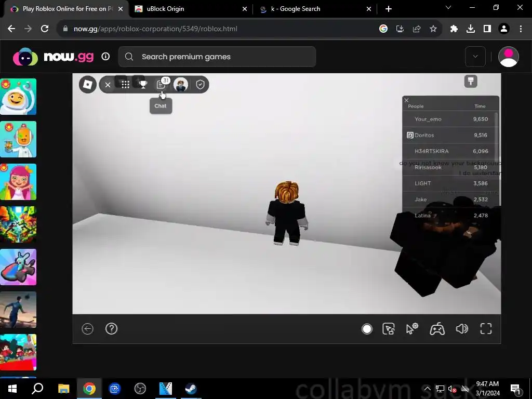Open the Roblox grid apps icon
Viewport: 532px width, 399px height.
point(125,85)
